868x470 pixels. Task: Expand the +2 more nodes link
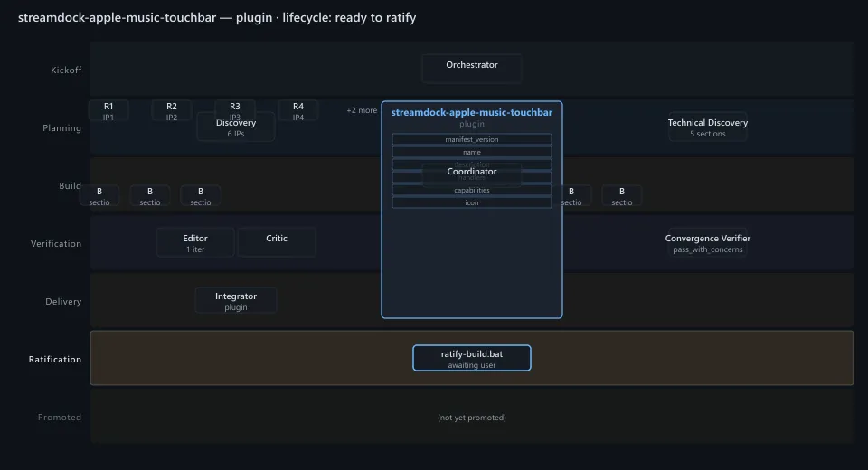(362, 110)
